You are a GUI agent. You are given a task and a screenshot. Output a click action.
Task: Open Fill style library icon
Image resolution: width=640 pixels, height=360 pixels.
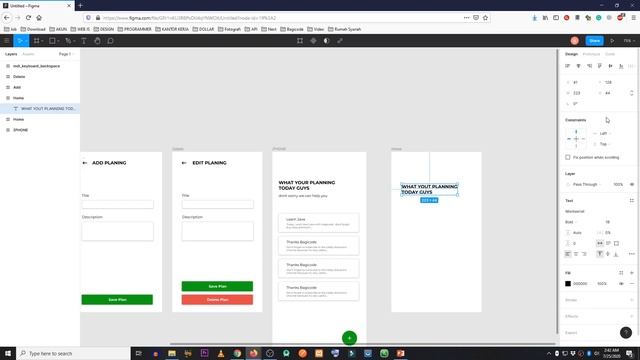click(621, 273)
